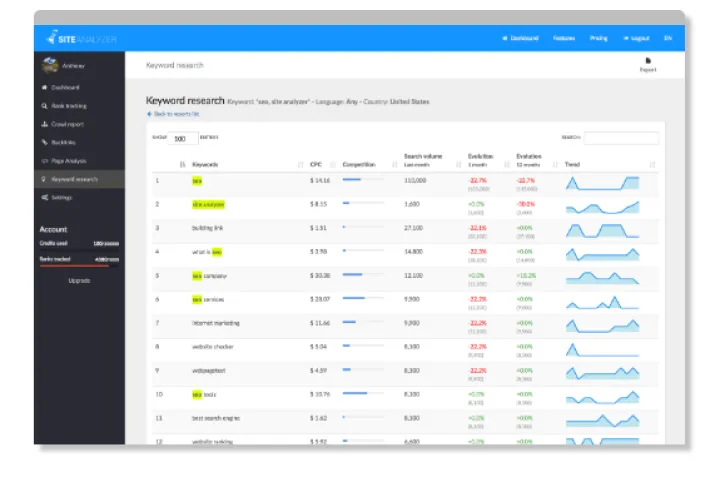Click the Site Analyzer logo
The width and height of the screenshot is (720, 482).
tap(82, 38)
